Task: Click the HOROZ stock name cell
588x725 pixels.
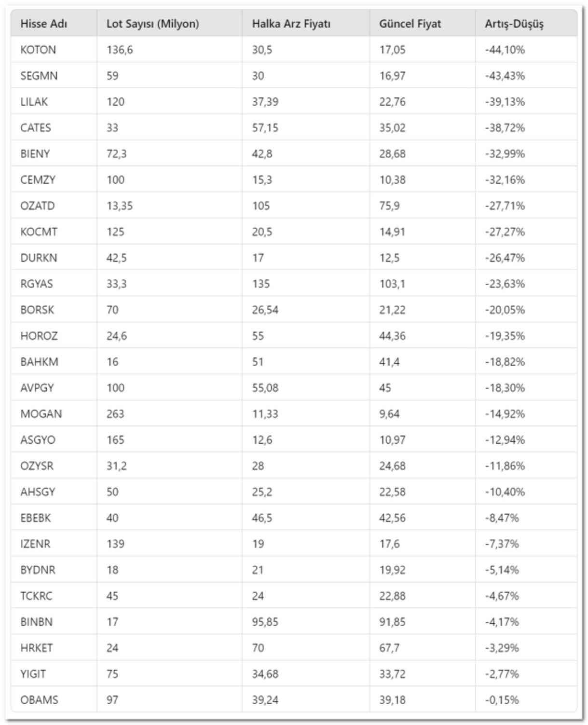Action: pos(39,336)
